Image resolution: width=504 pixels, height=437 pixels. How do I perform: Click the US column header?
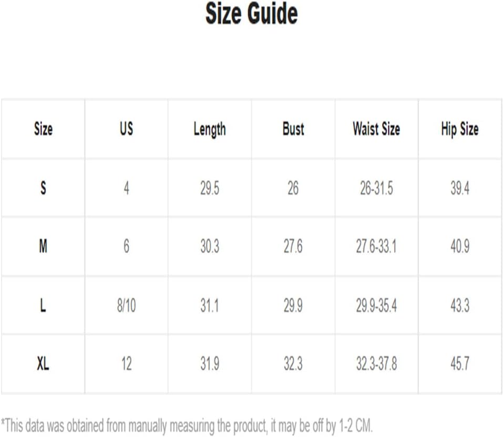coord(126,129)
